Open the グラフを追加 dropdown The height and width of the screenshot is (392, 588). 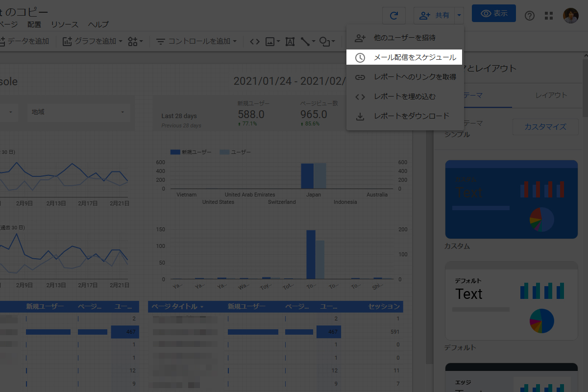[93, 42]
